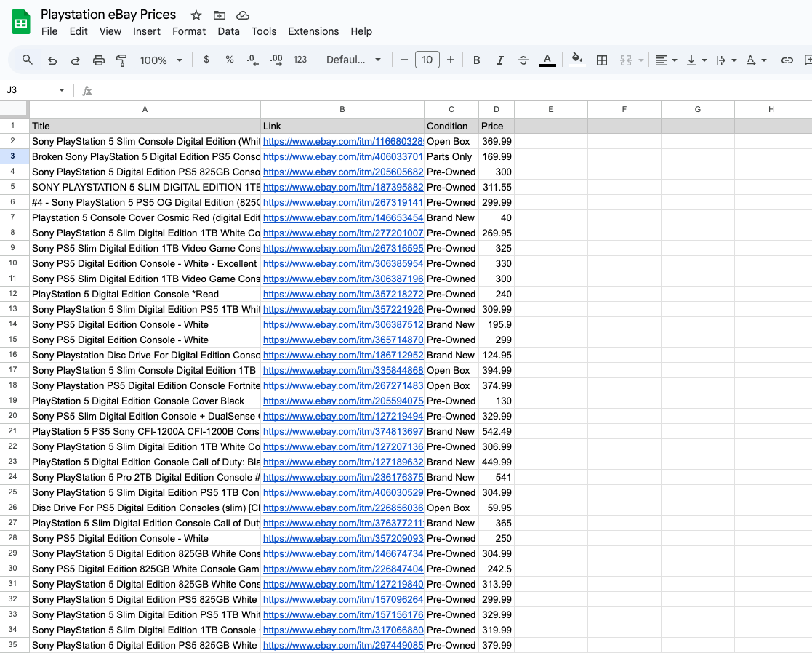This screenshot has width=812, height=653.
Task: Toggle italic formatting
Action: [499, 60]
